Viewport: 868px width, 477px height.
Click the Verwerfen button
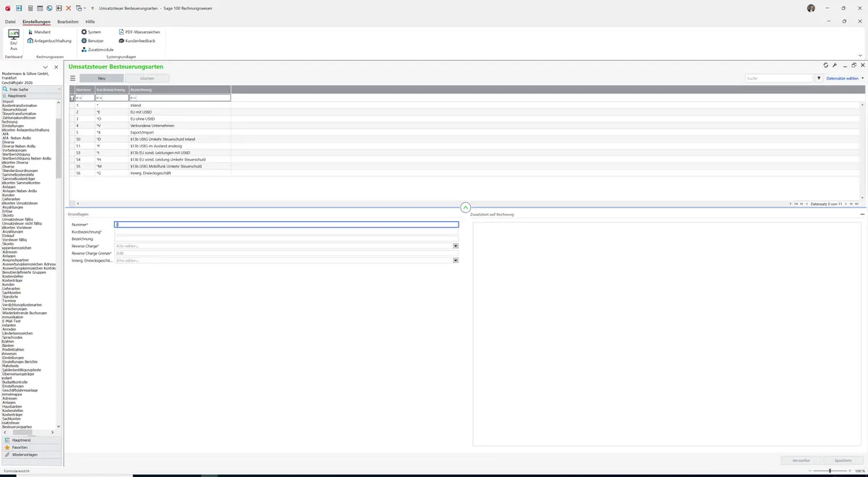pos(801,460)
